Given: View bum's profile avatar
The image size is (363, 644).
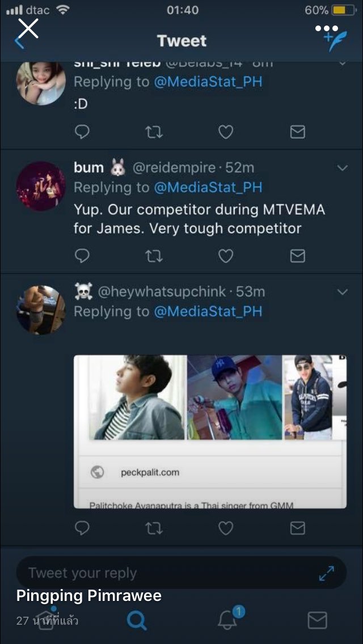Looking at the screenshot, I should pyautogui.click(x=41, y=186).
